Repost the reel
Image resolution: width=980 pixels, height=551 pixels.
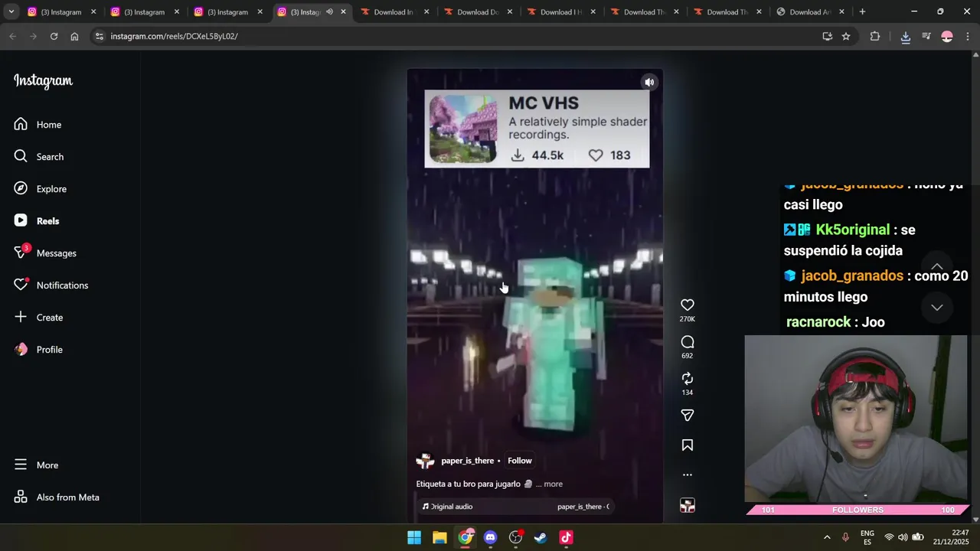688,379
